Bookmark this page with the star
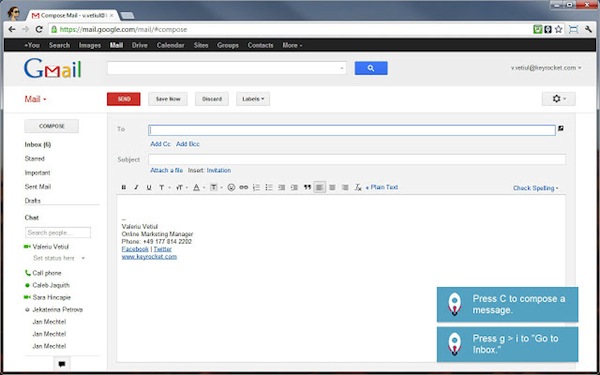 (x=559, y=29)
